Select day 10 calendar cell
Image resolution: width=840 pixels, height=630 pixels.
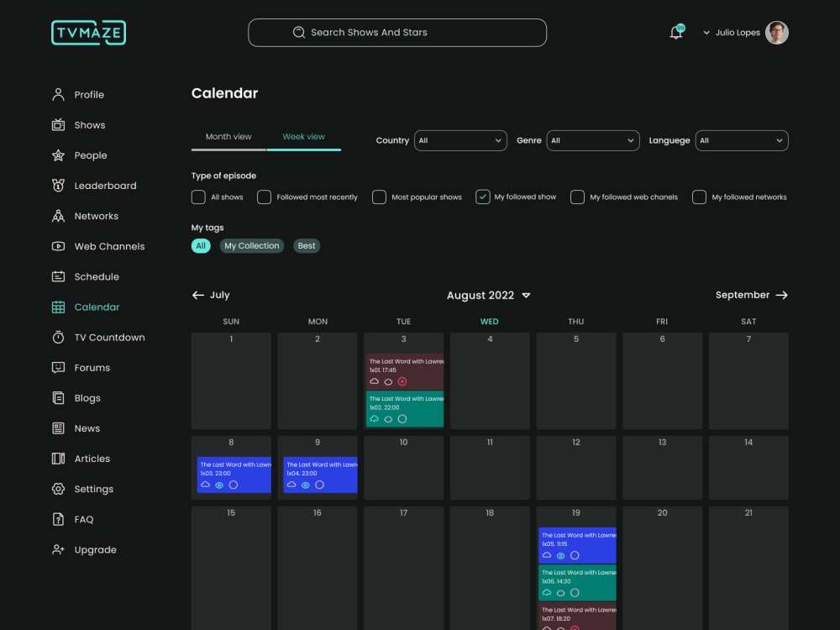point(403,468)
